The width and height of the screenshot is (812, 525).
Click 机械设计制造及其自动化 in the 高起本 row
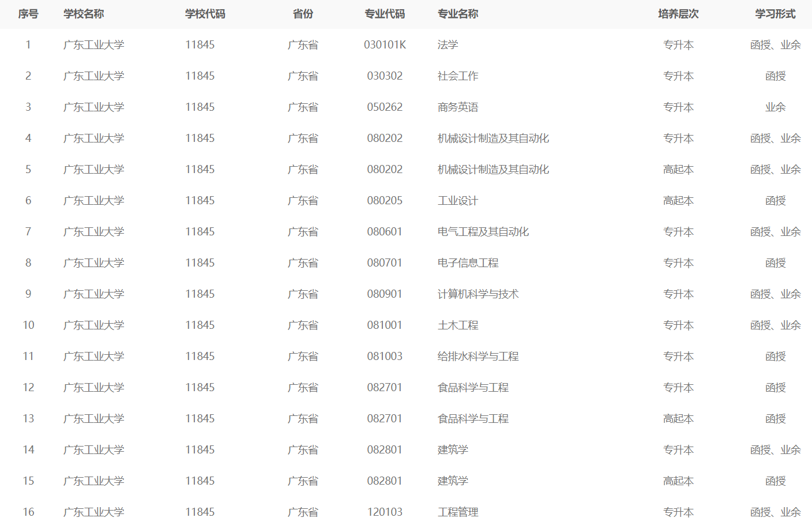point(493,170)
